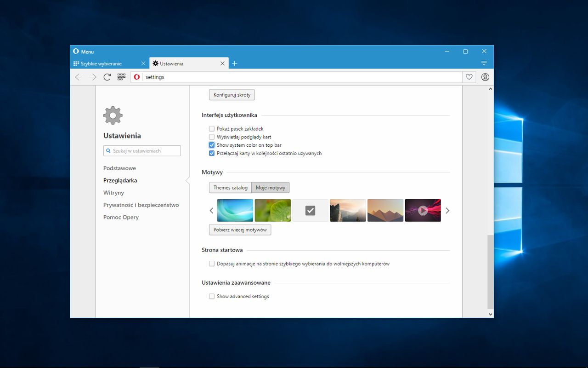The width and height of the screenshot is (588, 368).
Task: Click the heart bookmark icon
Action: pos(469,77)
